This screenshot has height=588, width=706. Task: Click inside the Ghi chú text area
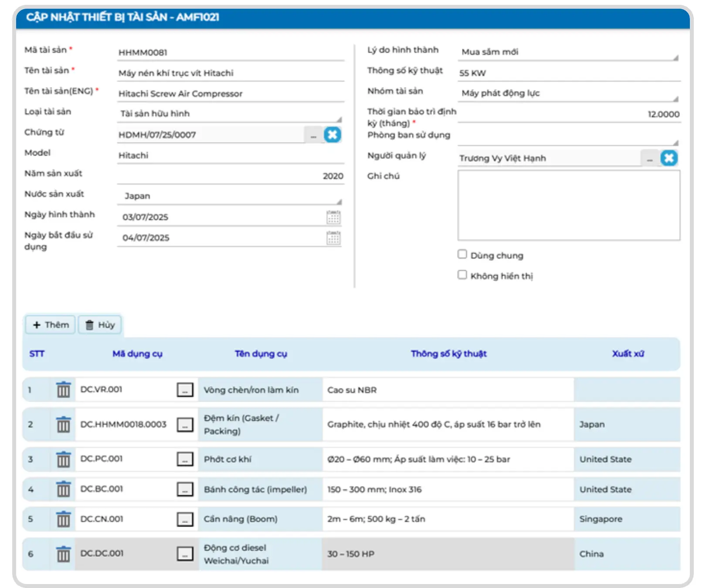tap(568, 205)
